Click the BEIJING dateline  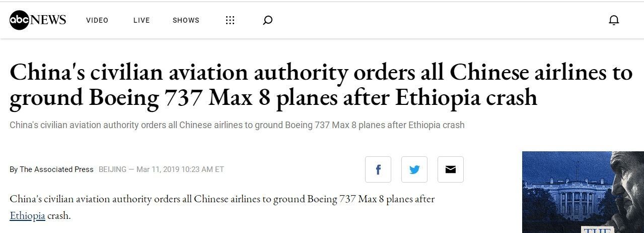point(112,169)
